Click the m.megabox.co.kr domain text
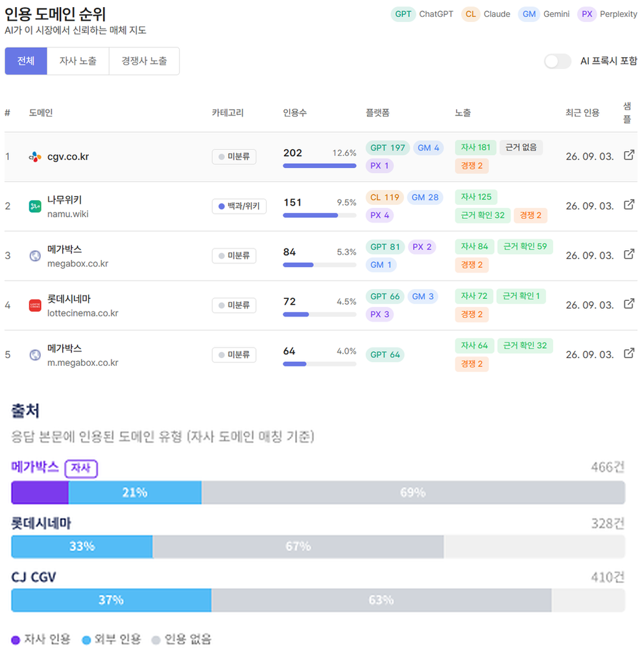Viewport: 644px width, 664px height. [x=82, y=362]
